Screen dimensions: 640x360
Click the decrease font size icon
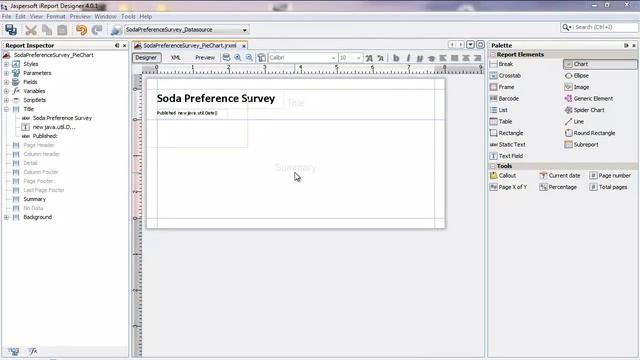(x=380, y=58)
